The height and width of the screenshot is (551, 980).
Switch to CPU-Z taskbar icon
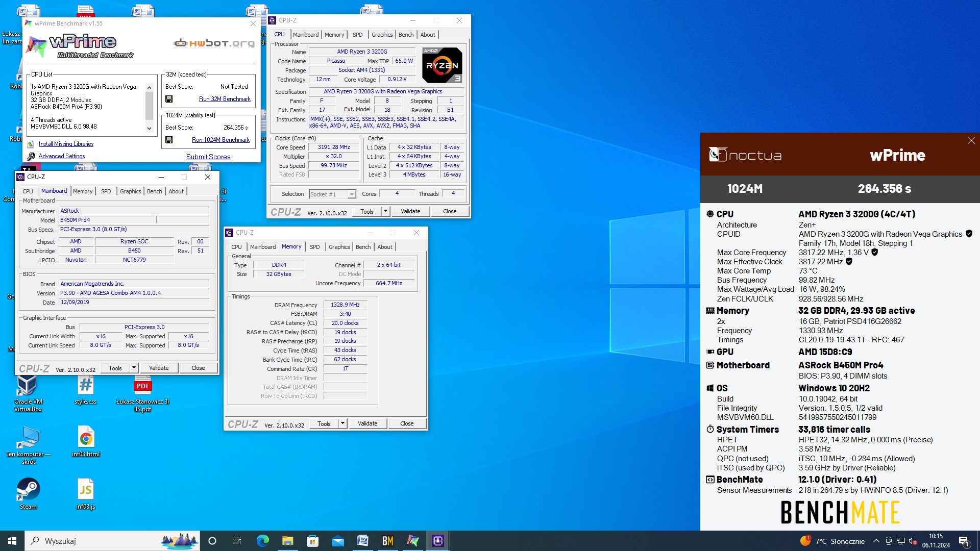(x=437, y=541)
